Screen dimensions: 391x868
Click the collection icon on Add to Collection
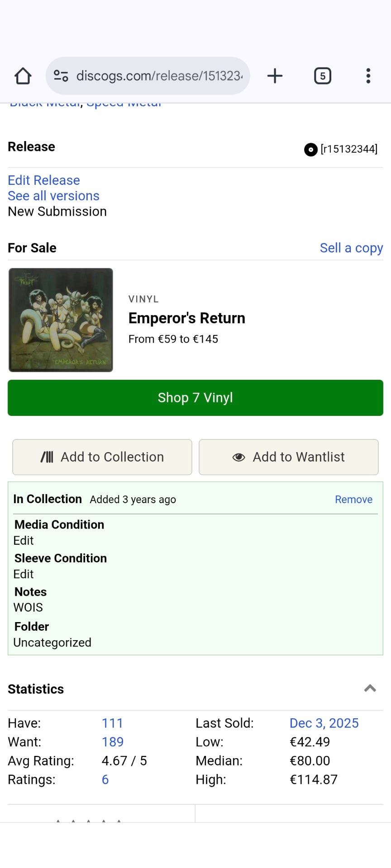point(47,457)
